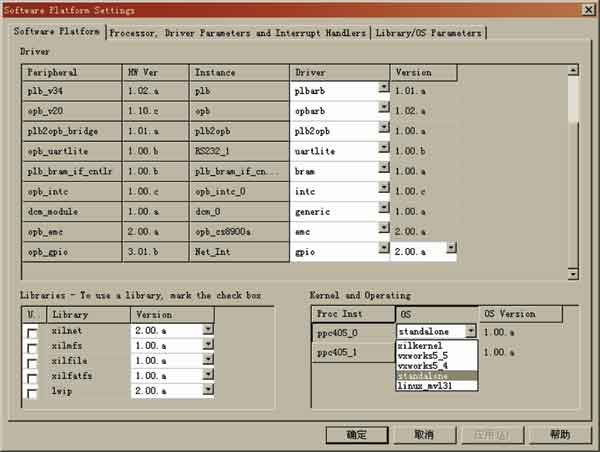Open driver dropdown for plb_v34 row

[384, 87]
